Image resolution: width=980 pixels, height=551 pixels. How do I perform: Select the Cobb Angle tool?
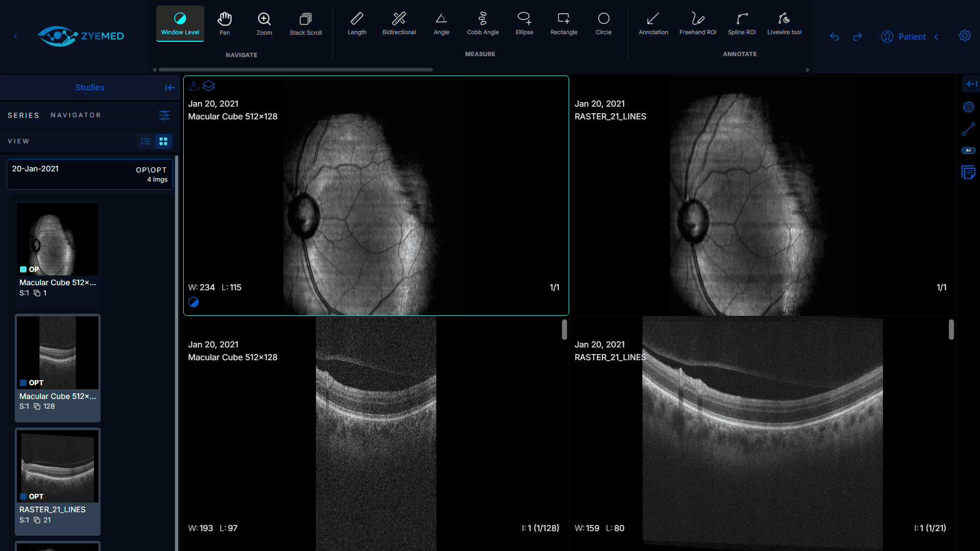(x=482, y=23)
